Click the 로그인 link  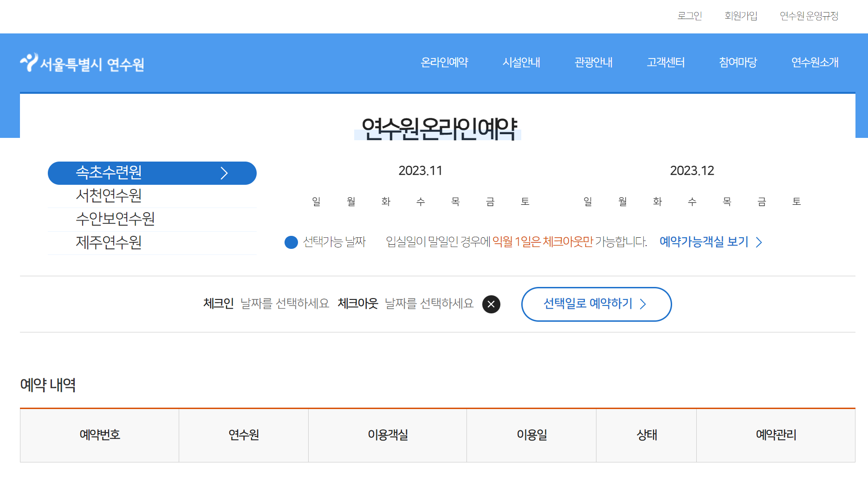[x=690, y=16]
